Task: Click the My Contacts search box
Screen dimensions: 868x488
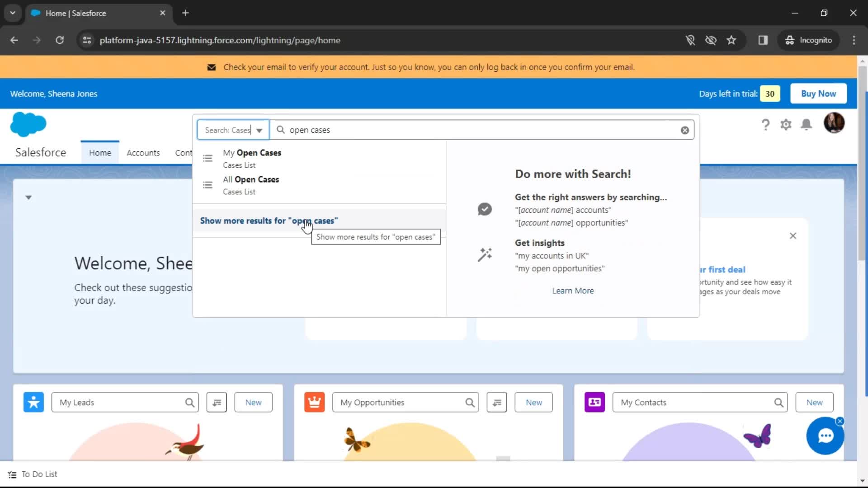Action: (x=700, y=402)
